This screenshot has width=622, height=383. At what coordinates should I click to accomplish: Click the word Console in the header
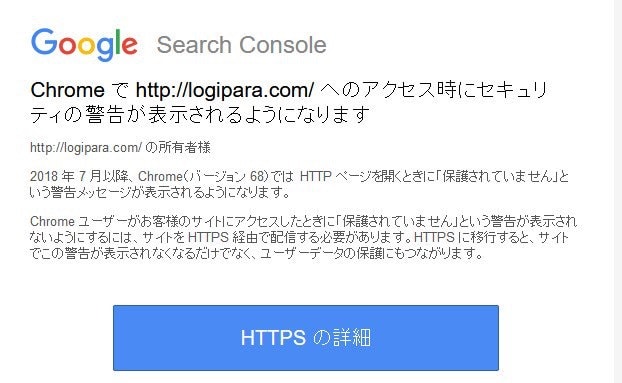[282, 45]
